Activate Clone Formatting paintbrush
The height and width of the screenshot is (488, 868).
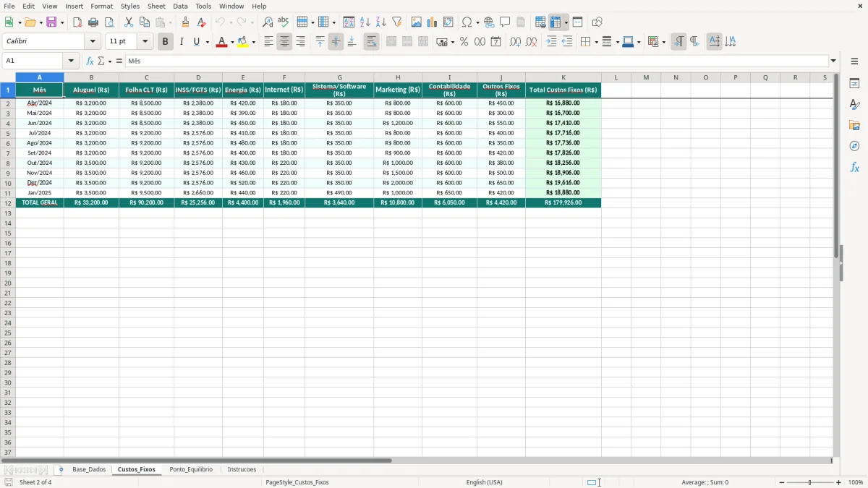tap(186, 22)
